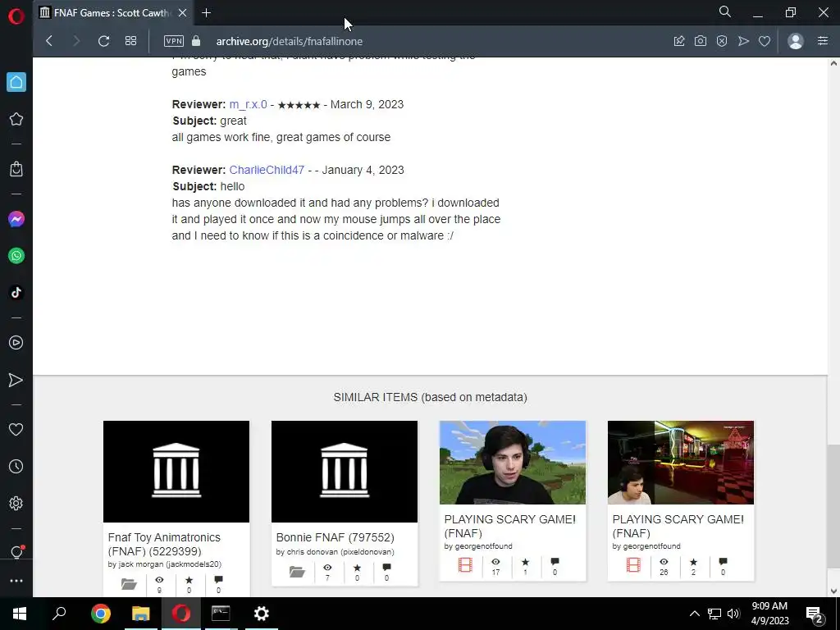Reload the archive.org page
The height and width of the screenshot is (630, 840).
coord(103,41)
